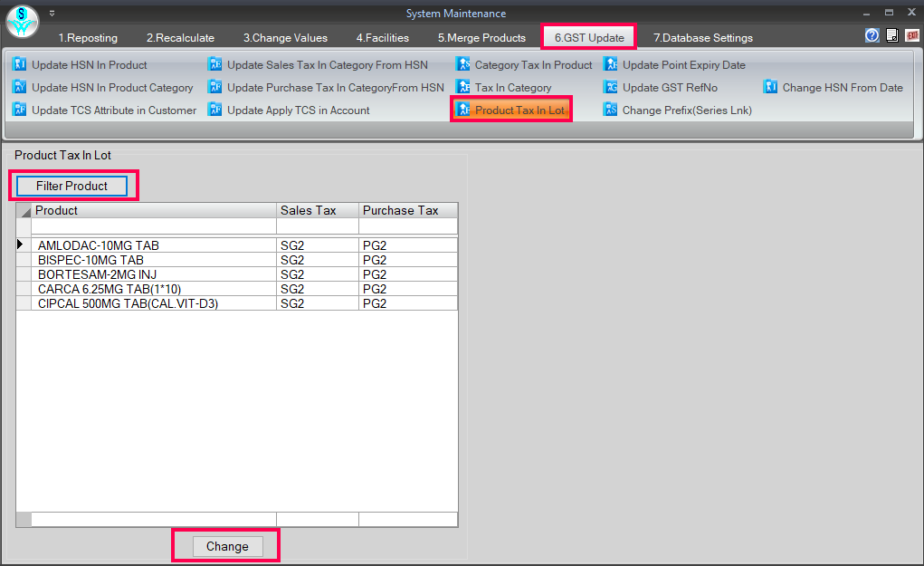This screenshot has width=924, height=566.
Task: Click the Update Purchase Tax In CategoryFrom HSN icon
Action: (x=215, y=87)
